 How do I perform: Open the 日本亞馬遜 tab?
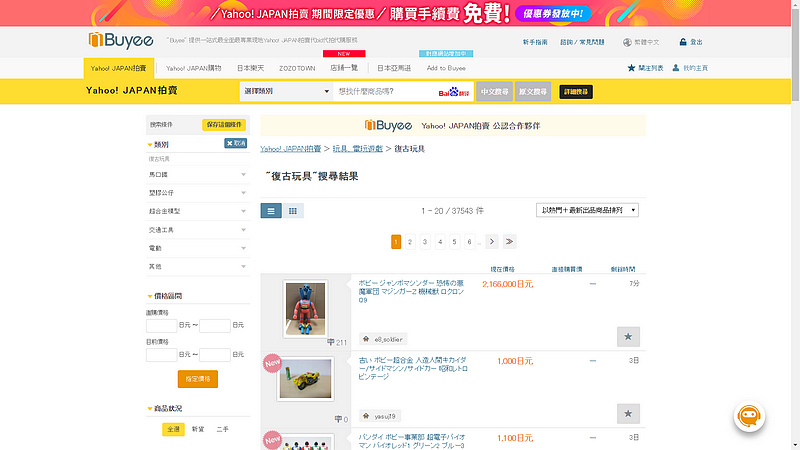click(394, 68)
